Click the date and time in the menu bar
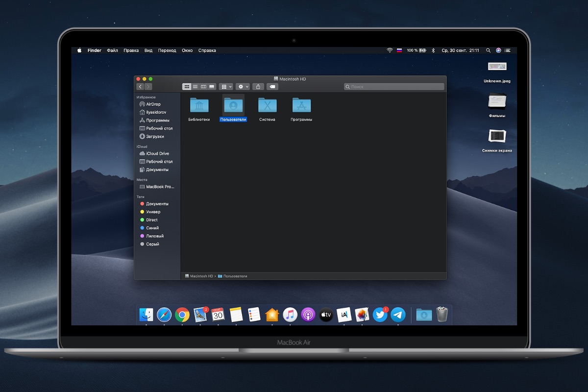This screenshot has width=588, height=392. click(460, 50)
